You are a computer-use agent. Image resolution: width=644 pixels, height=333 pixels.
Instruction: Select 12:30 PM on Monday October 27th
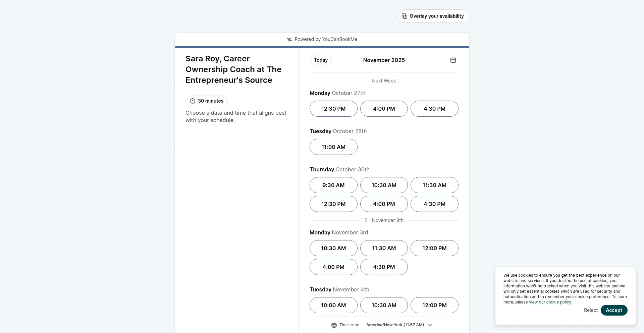(x=333, y=109)
